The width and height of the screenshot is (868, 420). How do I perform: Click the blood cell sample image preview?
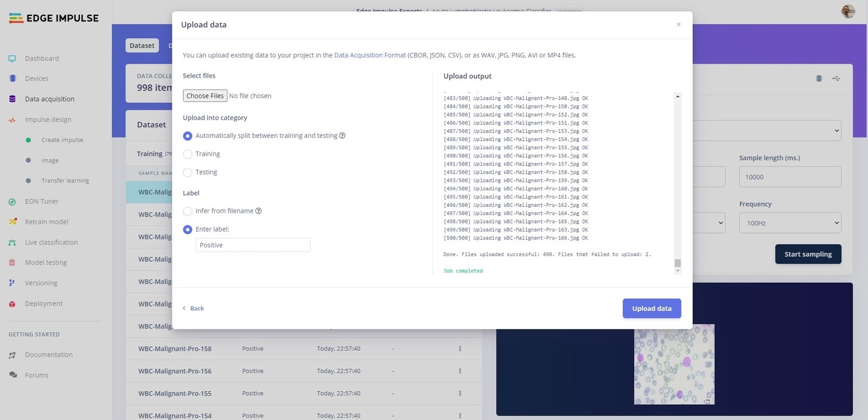point(674,365)
